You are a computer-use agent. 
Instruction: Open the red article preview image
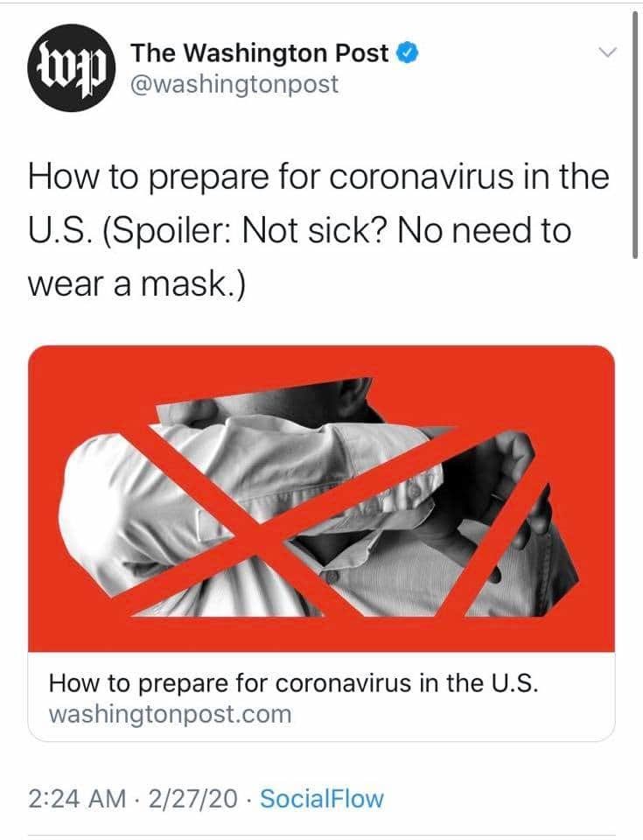[322, 499]
